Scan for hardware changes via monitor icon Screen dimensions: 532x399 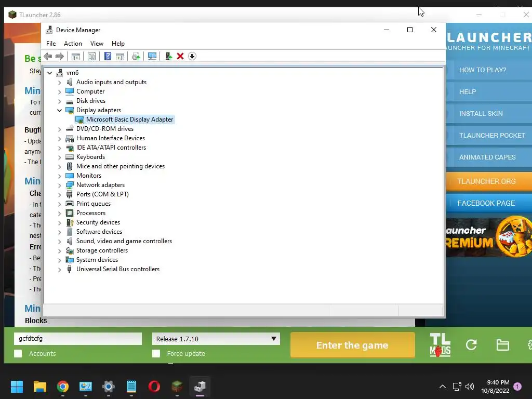(x=152, y=56)
